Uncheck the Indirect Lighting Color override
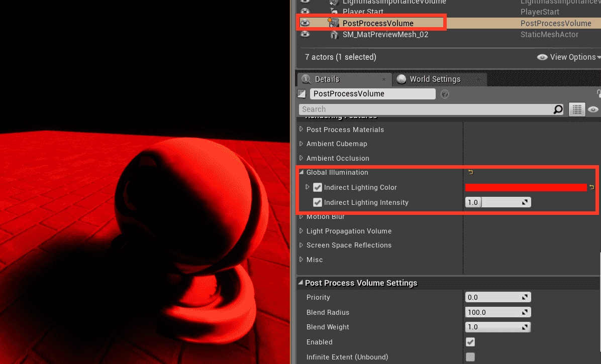The width and height of the screenshot is (601, 364). coord(318,187)
